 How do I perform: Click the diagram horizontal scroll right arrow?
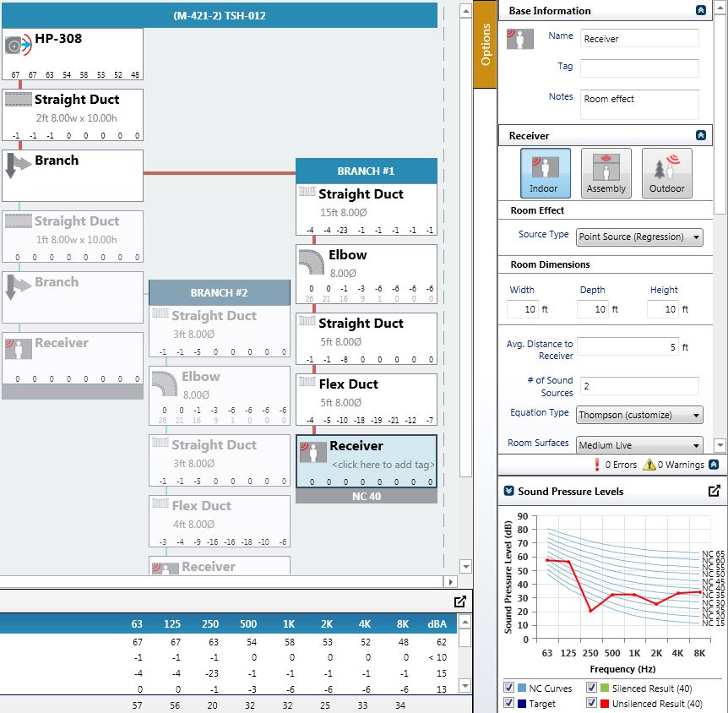[x=450, y=581]
